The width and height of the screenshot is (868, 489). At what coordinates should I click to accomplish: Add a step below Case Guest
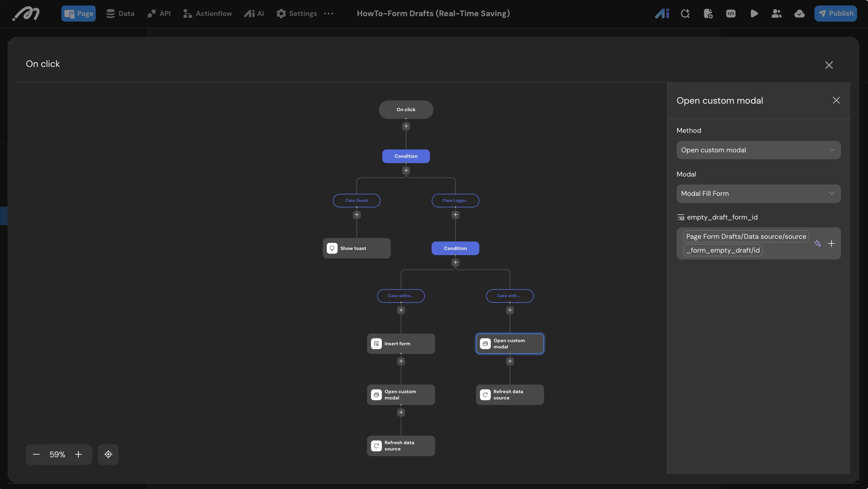click(356, 215)
